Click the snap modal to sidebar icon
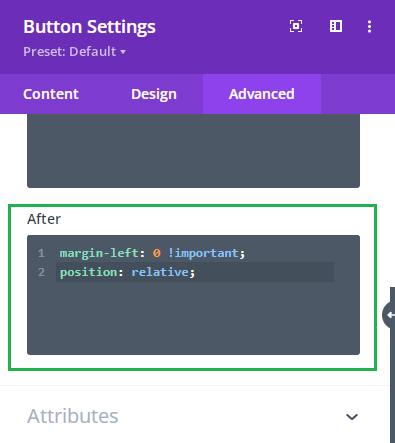 (336, 26)
